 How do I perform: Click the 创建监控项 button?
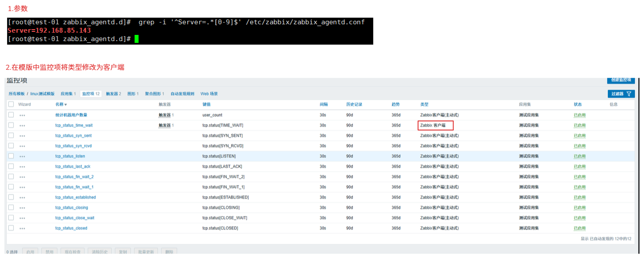click(x=621, y=80)
